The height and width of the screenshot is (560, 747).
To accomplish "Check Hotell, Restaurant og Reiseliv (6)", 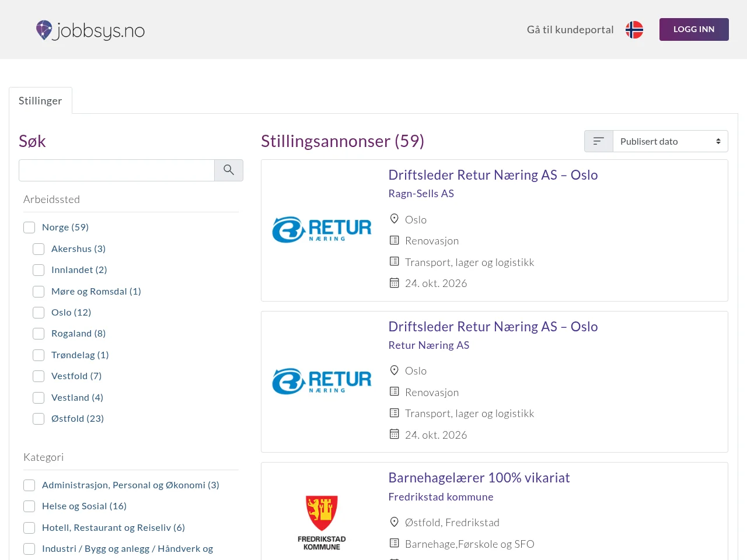I will [x=29, y=528].
